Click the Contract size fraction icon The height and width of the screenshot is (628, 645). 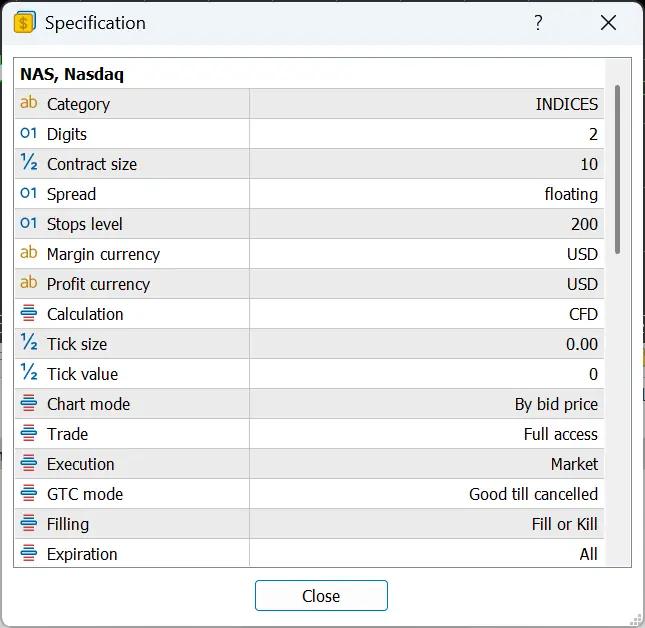click(29, 162)
